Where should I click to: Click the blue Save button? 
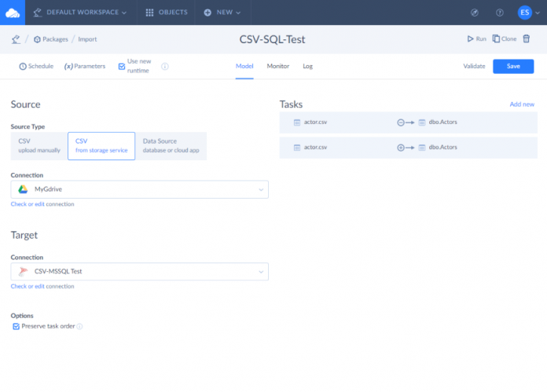point(513,67)
